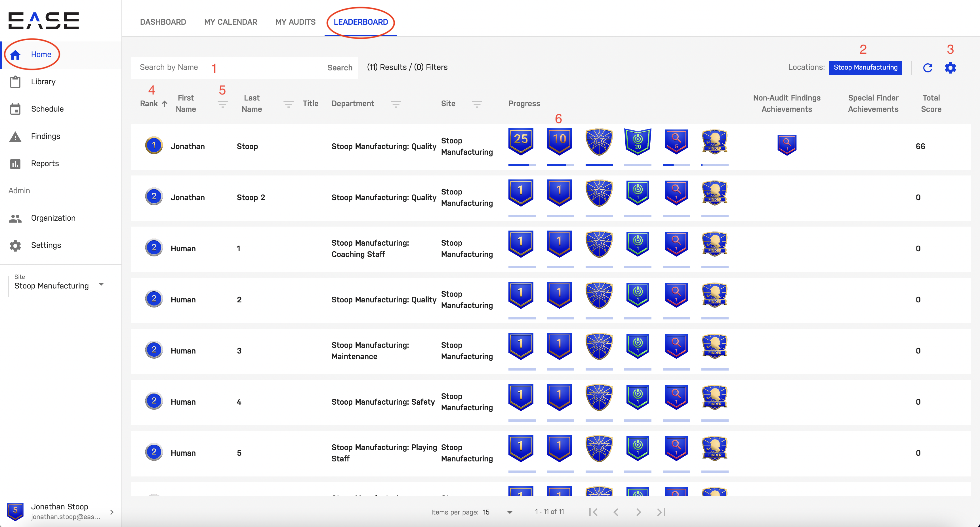Click Jonathan Stoop's Finder badge
This screenshot has height=527, width=980.
pos(714,141)
